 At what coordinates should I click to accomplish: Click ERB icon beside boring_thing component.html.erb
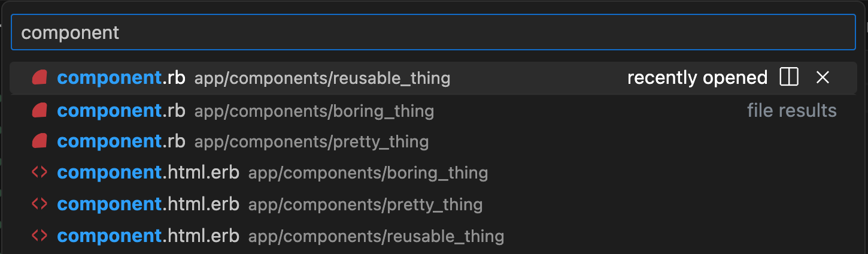click(39, 173)
